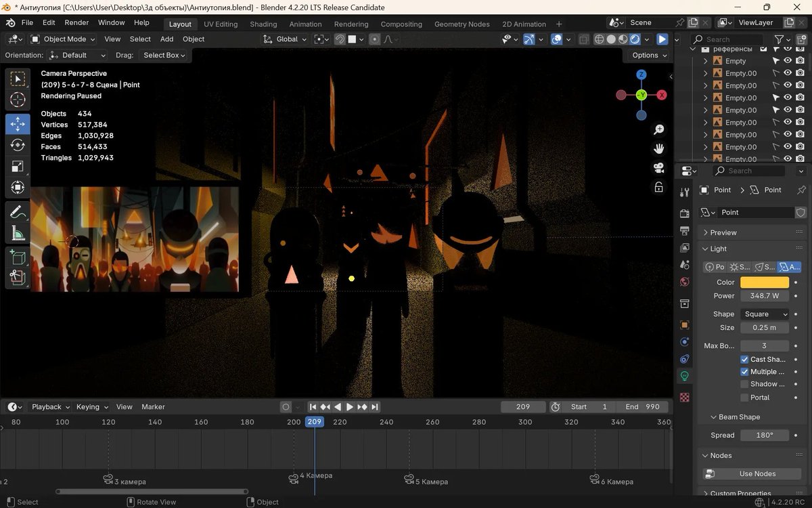Activate the Scale tool
This screenshot has height=508, width=812.
coord(18,166)
